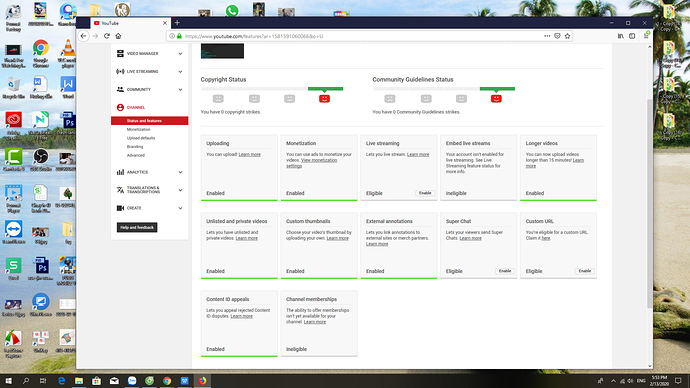
Task: Click Learn more in Custom thumbnails card
Action: tap(338, 238)
